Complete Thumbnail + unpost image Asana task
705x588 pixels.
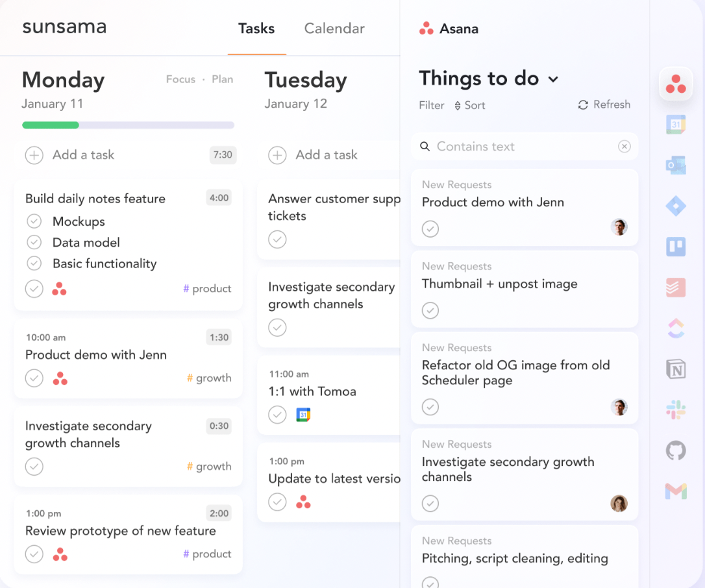pos(430,310)
